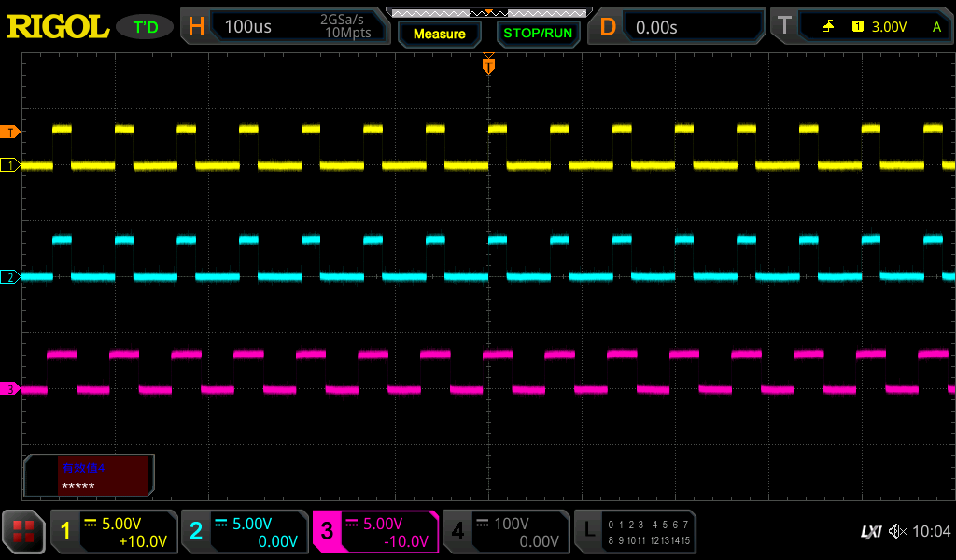Open the red grid navigation menu icon

click(x=23, y=531)
